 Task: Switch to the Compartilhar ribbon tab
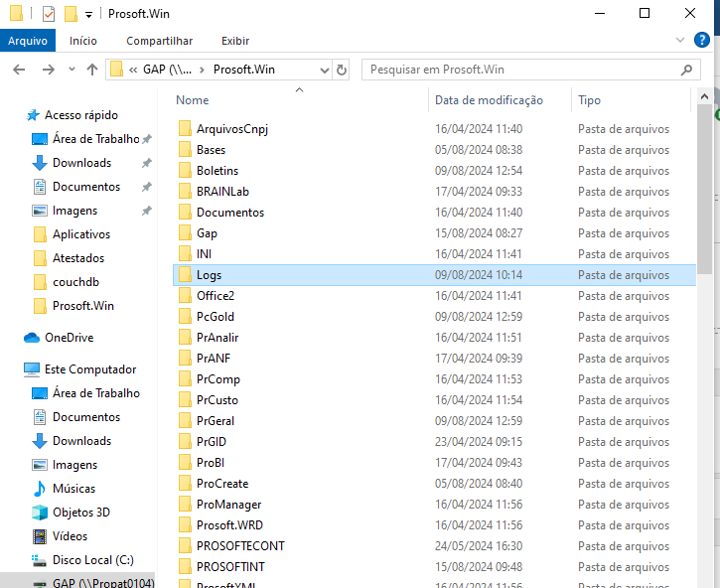159,41
